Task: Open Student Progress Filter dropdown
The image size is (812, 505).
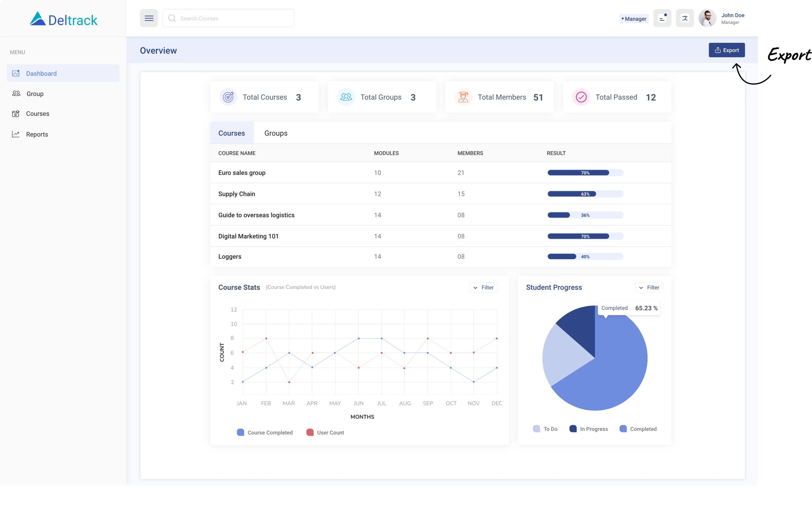Action: point(649,288)
